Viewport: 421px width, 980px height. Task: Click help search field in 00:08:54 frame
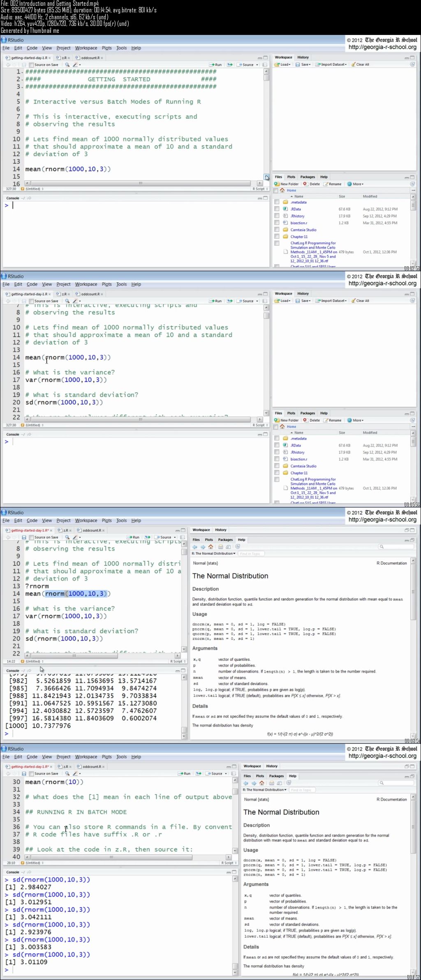pyautogui.click(x=396, y=546)
